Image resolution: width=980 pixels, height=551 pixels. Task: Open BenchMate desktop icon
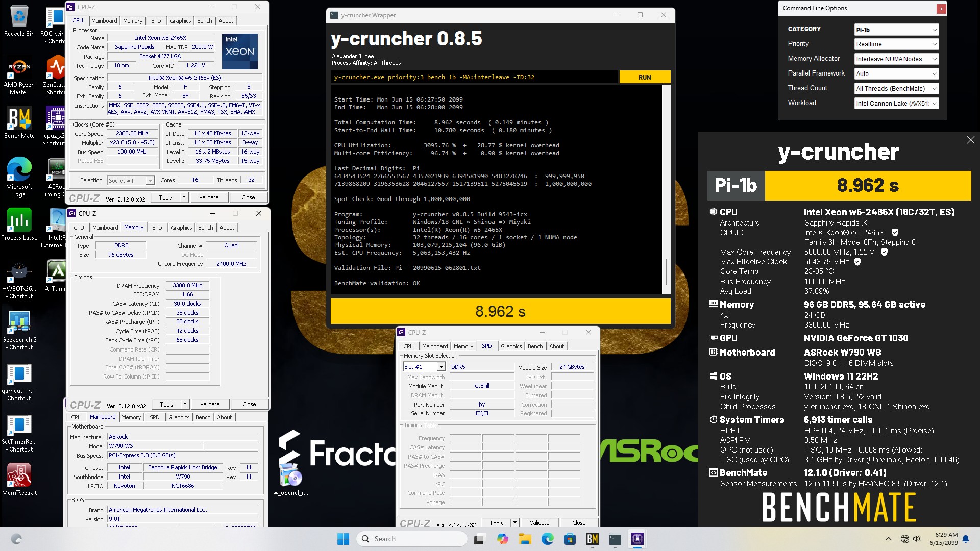coord(19,123)
